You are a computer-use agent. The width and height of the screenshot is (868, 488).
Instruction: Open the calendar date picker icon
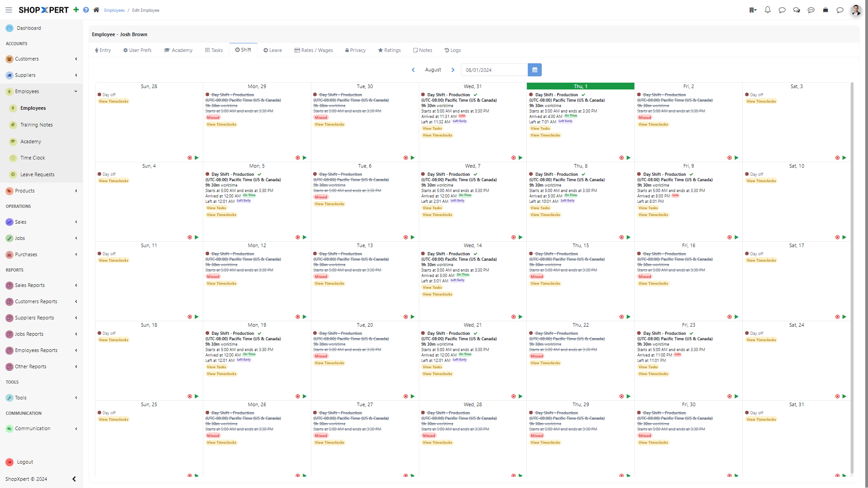pos(535,70)
